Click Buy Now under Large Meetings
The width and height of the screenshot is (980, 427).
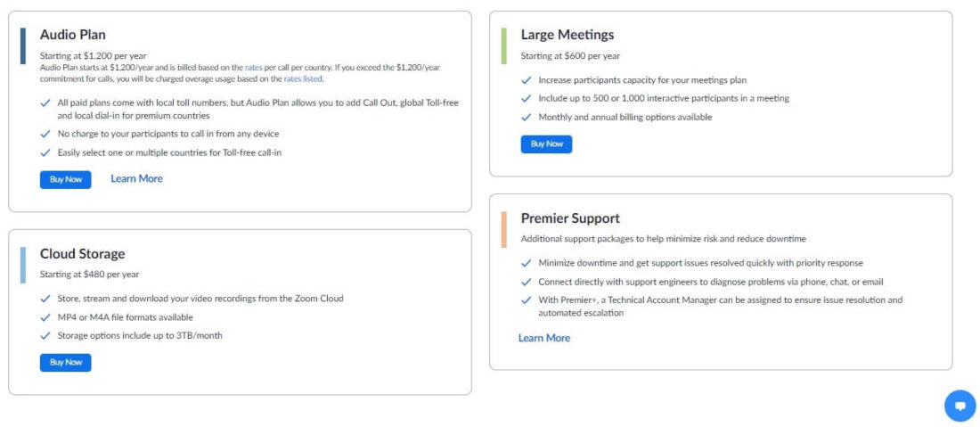pyautogui.click(x=546, y=144)
